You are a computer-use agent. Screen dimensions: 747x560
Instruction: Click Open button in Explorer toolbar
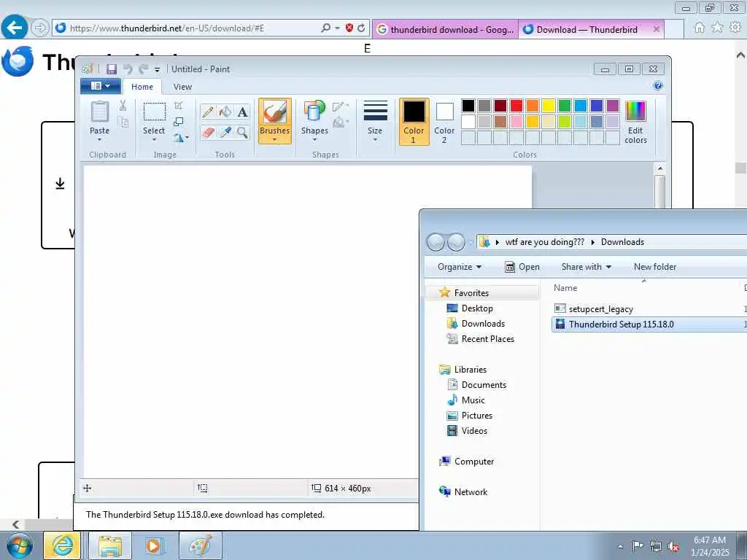(x=522, y=267)
